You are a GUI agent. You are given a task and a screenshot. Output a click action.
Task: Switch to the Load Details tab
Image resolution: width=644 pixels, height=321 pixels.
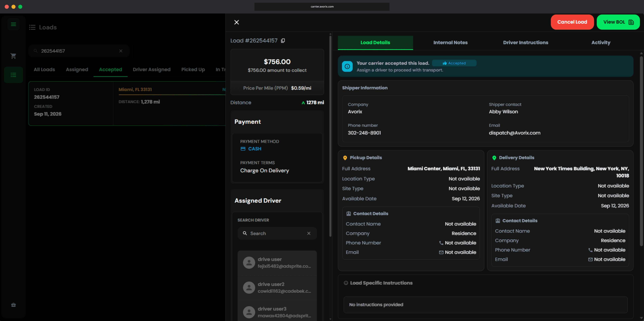click(375, 42)
